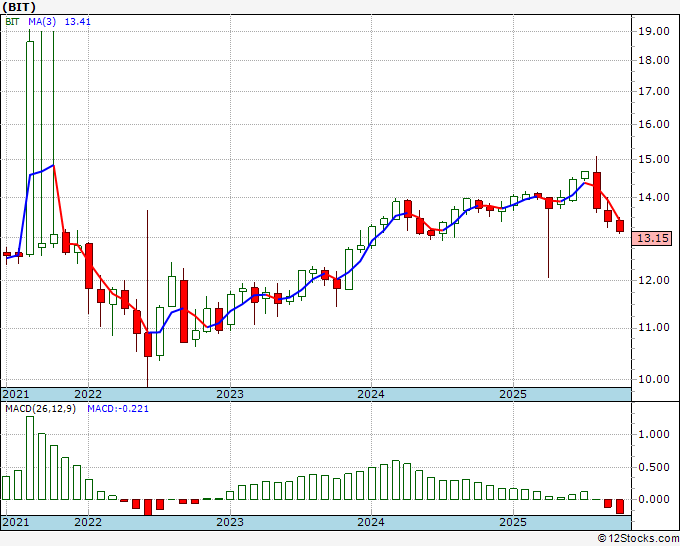Click 2024 on the price chart timeline
Viewport: 680px width, 546px height.
(371, 394)
